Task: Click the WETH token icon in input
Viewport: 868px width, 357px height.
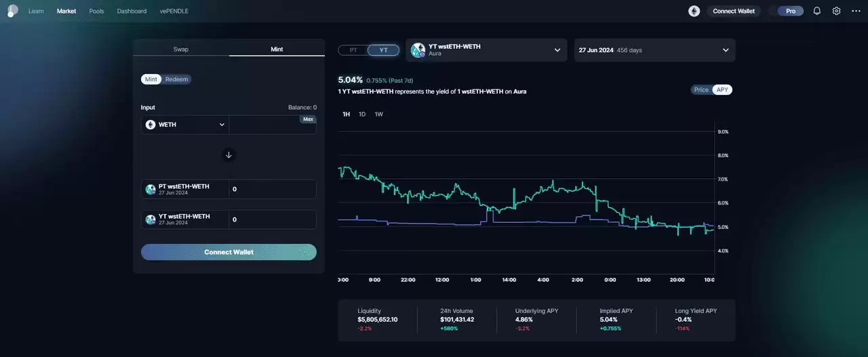Action: pos(151,125)
